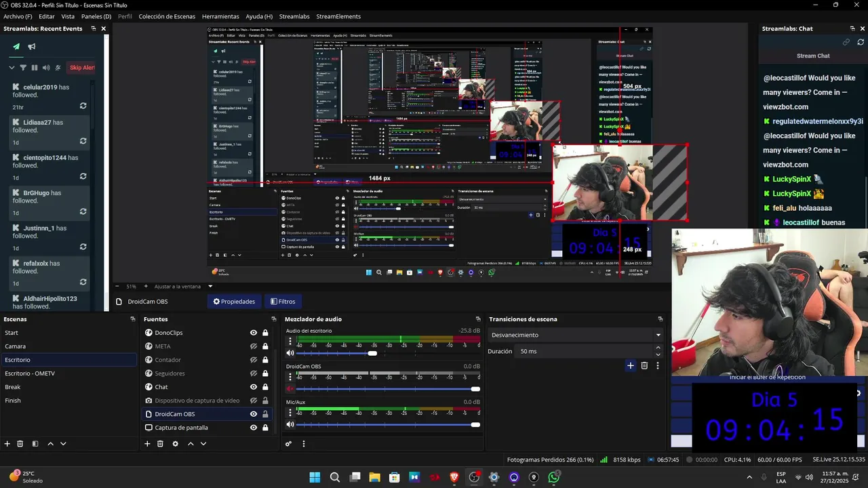Open source properties gear in Fuentes toolbar
The width and height of the screenshot is (868, 488).
tap(175, 444)
